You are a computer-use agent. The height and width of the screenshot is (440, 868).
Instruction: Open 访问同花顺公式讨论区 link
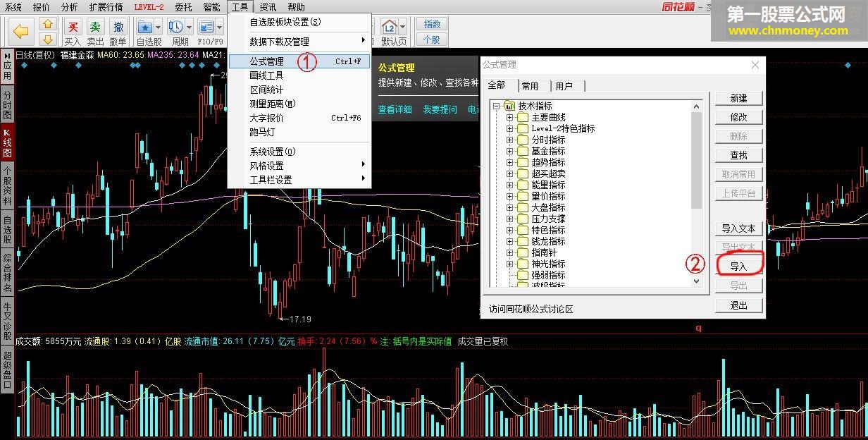pyautogui.click(x=531, y=309)
